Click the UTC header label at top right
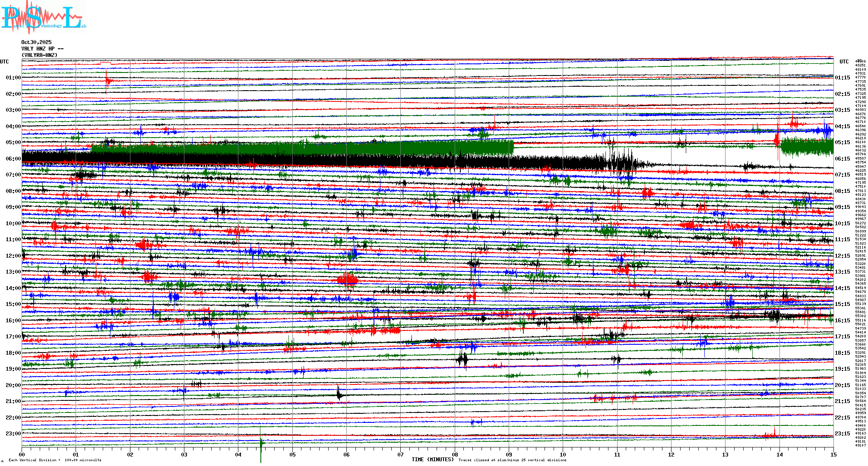This screenshot has width=868, height=466. [844, 62]
